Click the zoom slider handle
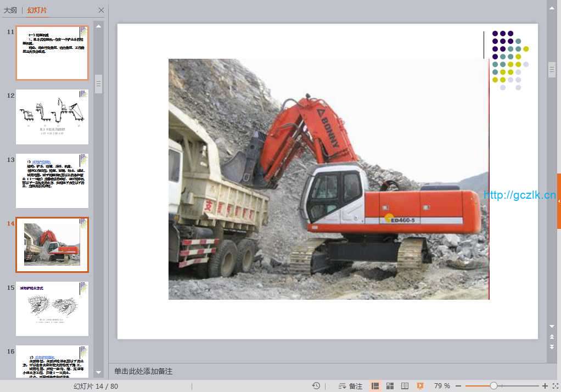Screen dimensions: 561x392 (493, 386)
